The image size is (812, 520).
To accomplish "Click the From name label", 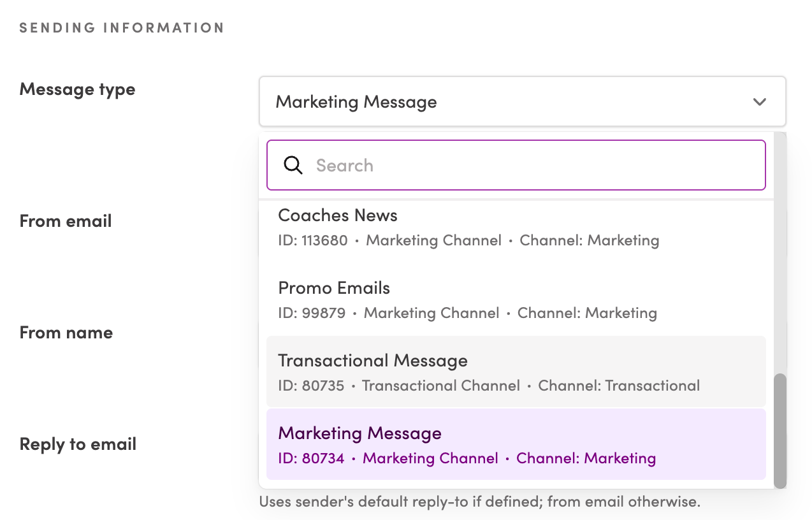I will click(x=66, y=333).
